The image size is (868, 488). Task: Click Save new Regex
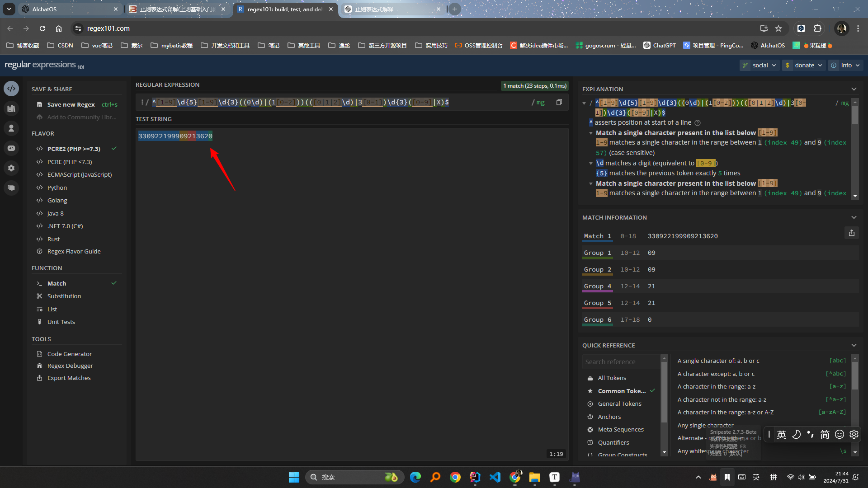click(x=71, y=104)
